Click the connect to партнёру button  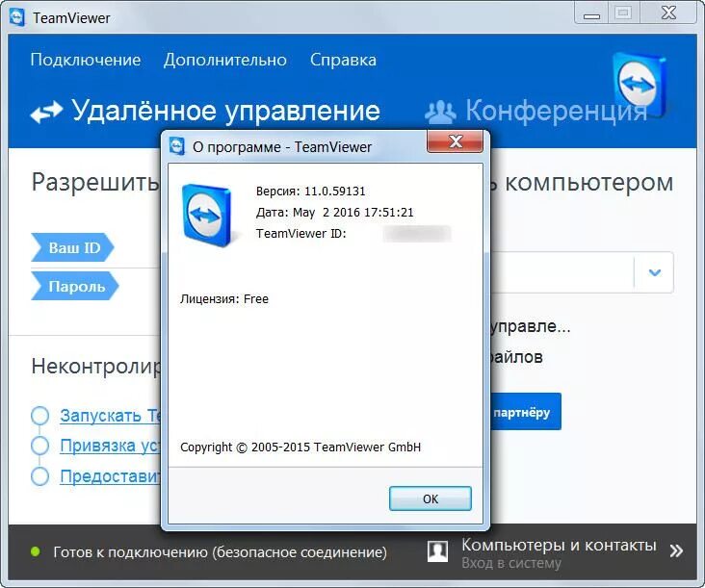point(526,412)
